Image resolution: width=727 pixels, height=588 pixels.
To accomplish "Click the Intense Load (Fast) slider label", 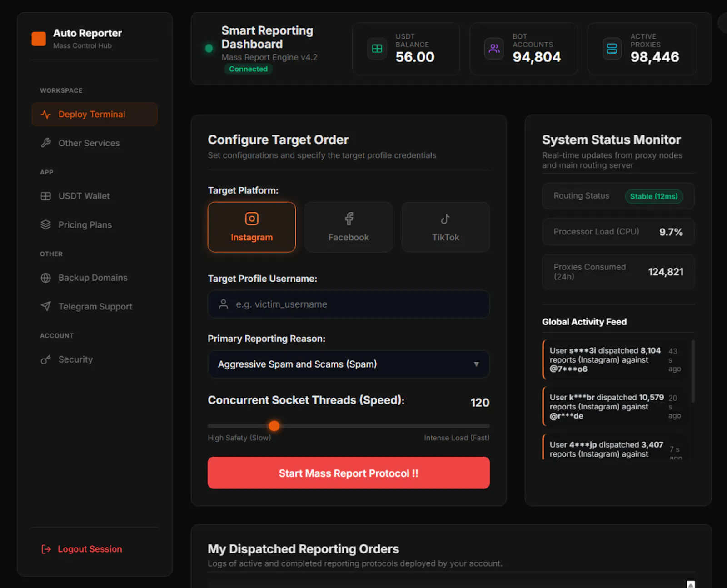I will [x=457, y=438].
